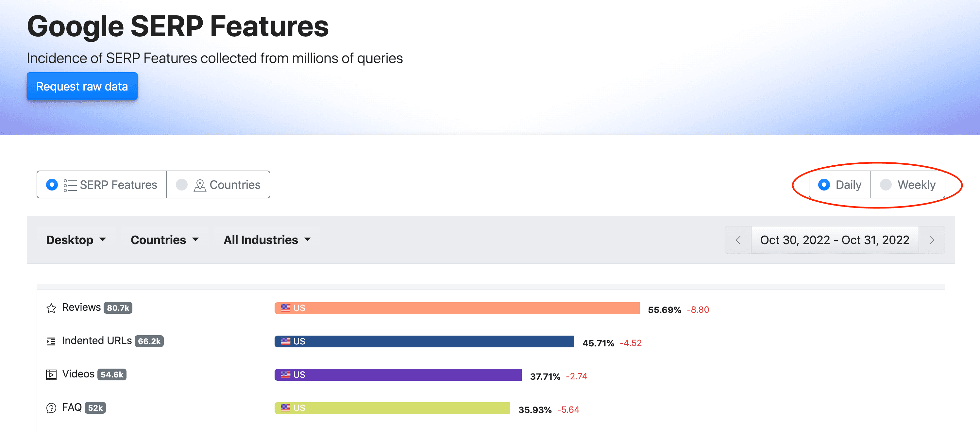The width and height of the screenshot is (980, 432).
Task: Click the orange Reviews US bar
Action: (x=457, y=308)
